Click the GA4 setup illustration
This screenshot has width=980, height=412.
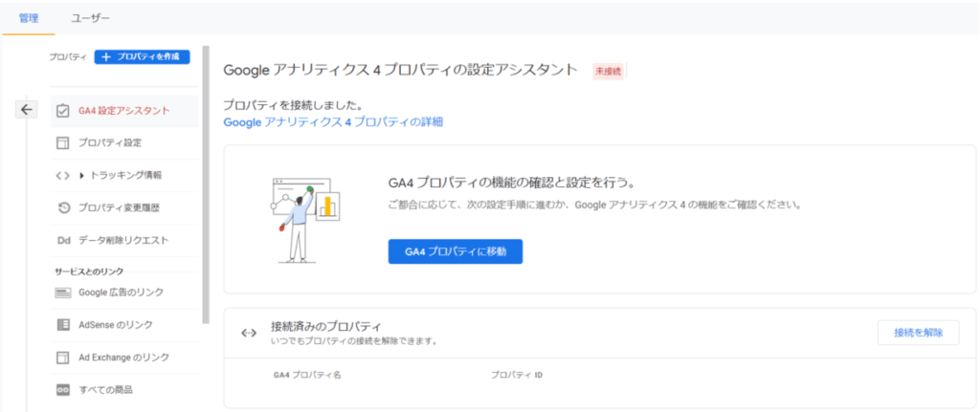point(304,219)
